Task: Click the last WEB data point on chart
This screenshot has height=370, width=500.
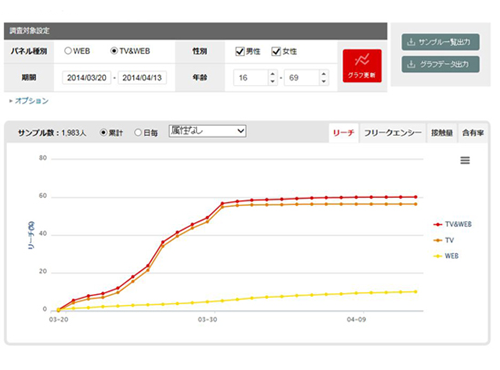Action: (x=416, y=292)
